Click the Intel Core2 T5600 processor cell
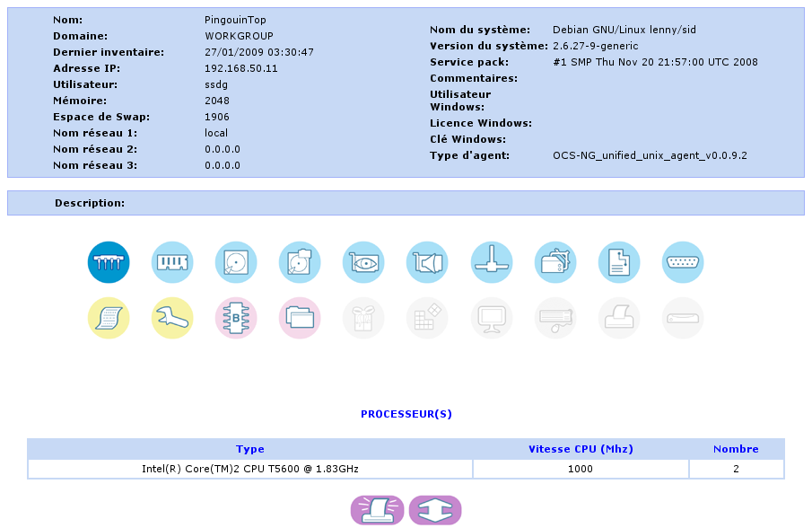 pyautogui.click(x=250, y=469)
